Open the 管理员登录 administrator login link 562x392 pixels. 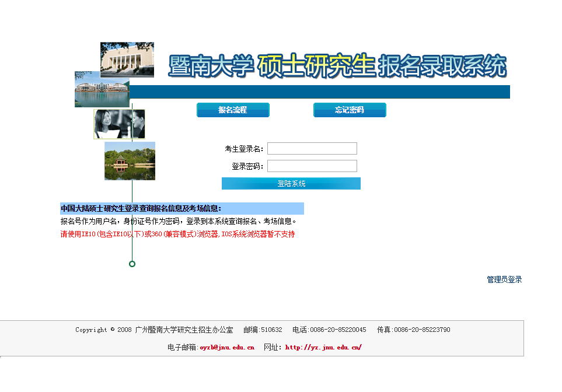click(x=502, y=279)
